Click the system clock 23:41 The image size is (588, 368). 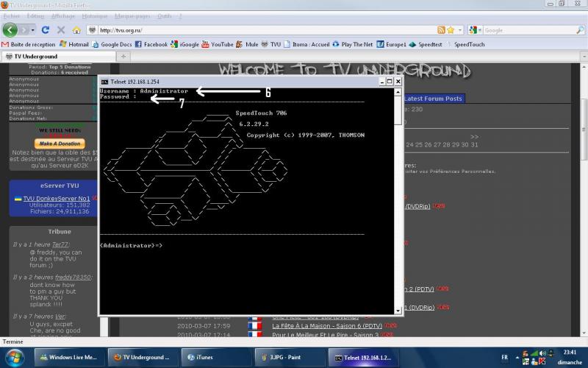pos(570,353)
